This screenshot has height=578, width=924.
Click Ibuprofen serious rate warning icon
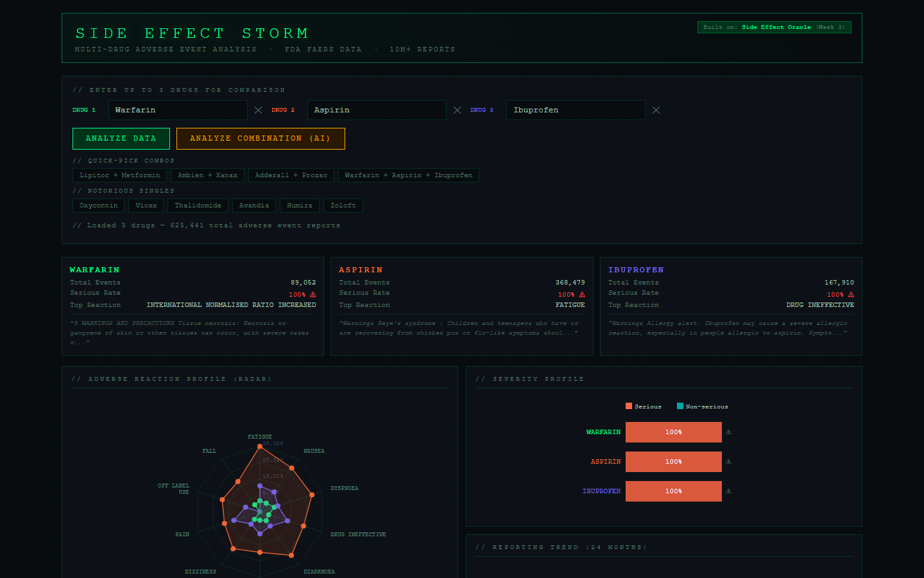pos(851,295)
